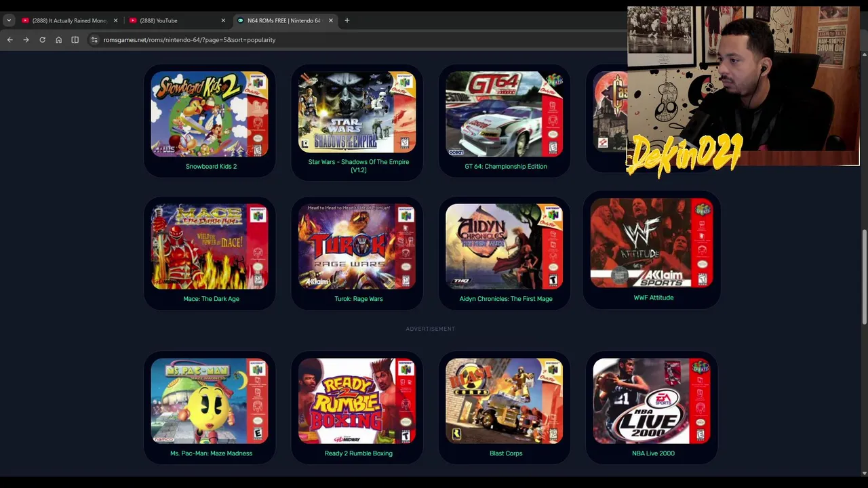Click the 'NBA Live 2000' title link
Viewport: 868px width, 488px height.
pos(654,453)
